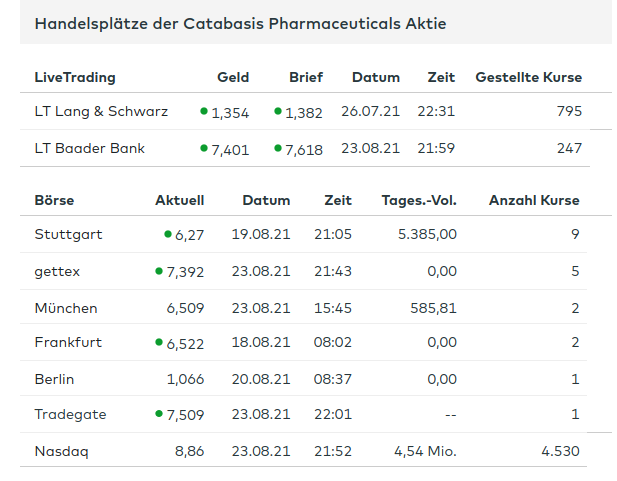Screen dimensions: 617x481
Task: Click green live indicator in Tradegate row
Action: (x=158, y=414)
